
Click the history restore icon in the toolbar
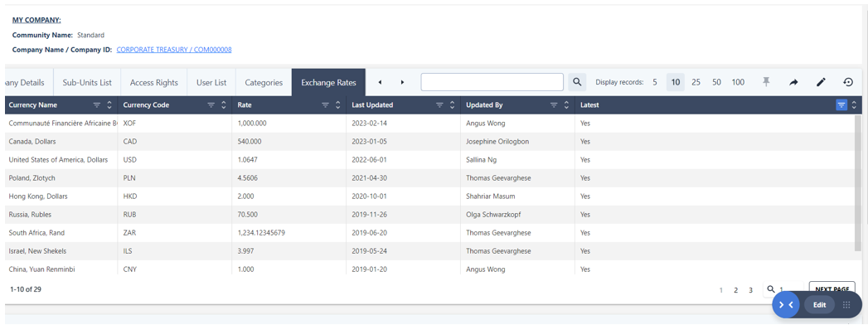point(848,82)
